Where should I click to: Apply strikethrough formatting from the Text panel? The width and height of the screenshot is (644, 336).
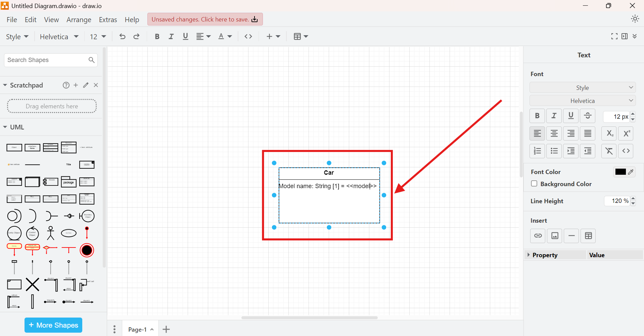587,116
